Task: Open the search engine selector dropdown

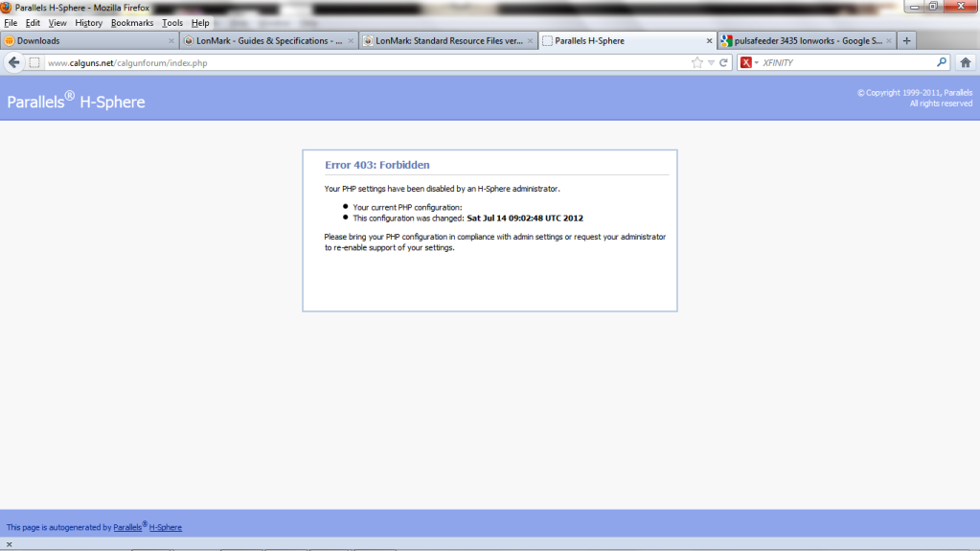Action: (749, 63)
